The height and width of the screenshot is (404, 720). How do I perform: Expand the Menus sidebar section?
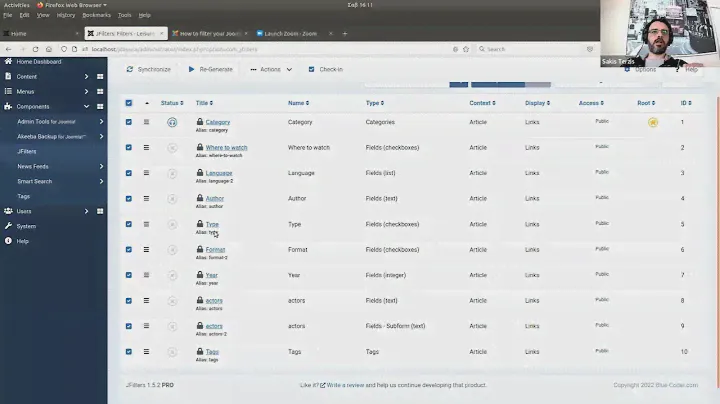point(87,91)
